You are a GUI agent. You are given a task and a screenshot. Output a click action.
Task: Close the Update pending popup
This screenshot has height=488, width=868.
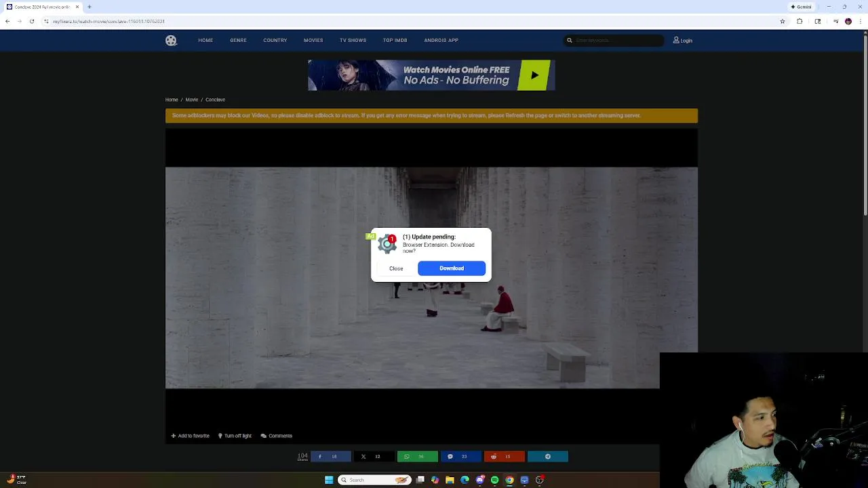point(396,268)
